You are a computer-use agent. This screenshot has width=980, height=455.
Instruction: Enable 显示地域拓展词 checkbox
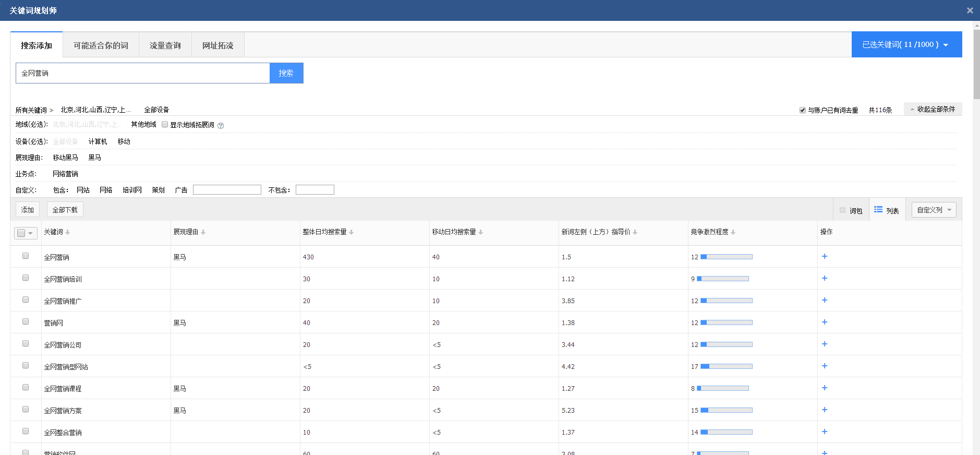point(165,124)
